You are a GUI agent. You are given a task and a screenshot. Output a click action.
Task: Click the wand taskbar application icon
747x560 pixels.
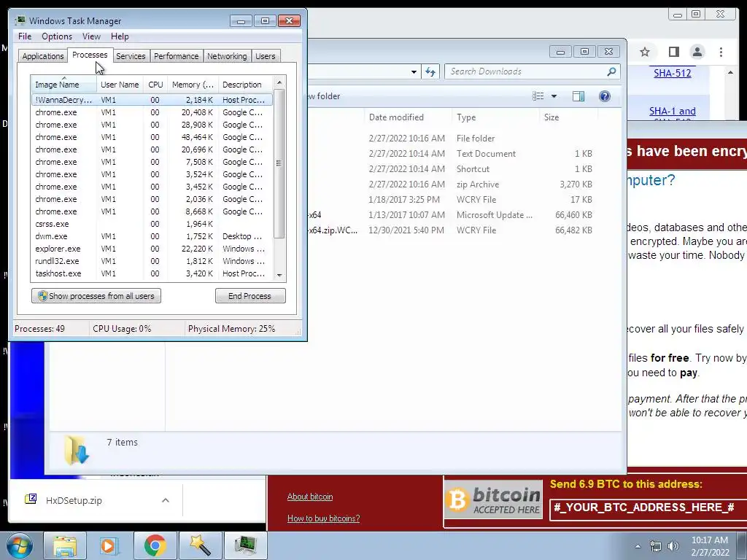(201, 545)
